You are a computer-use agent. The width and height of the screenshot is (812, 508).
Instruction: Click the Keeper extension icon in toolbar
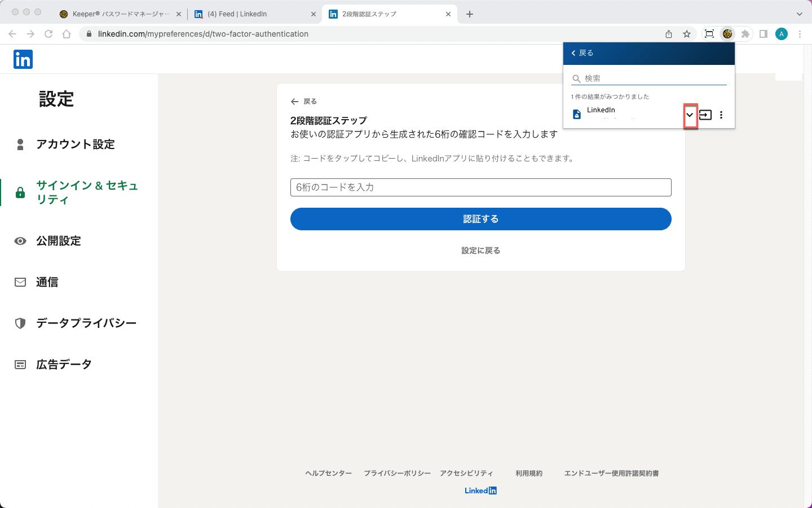click(727, 34)
